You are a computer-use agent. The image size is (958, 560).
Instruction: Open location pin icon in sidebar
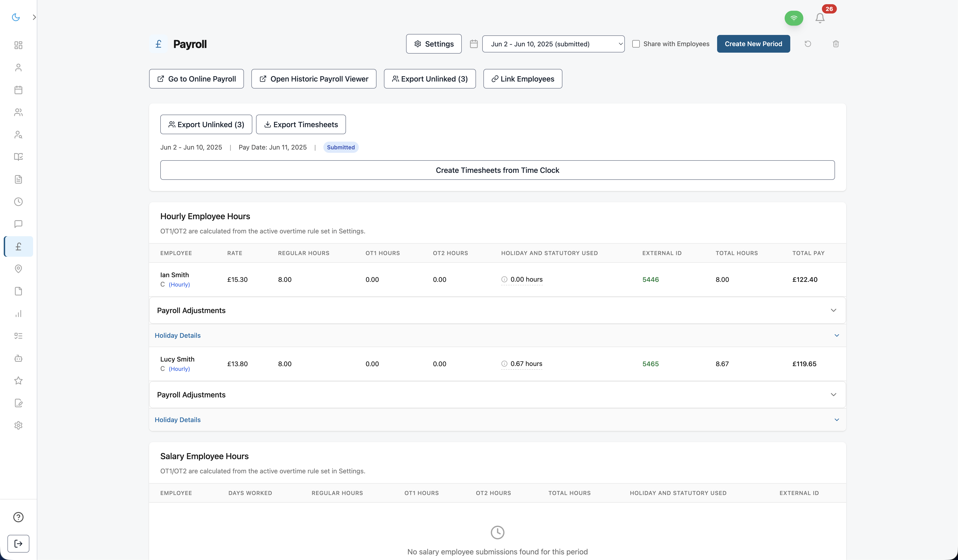(18, 269)
